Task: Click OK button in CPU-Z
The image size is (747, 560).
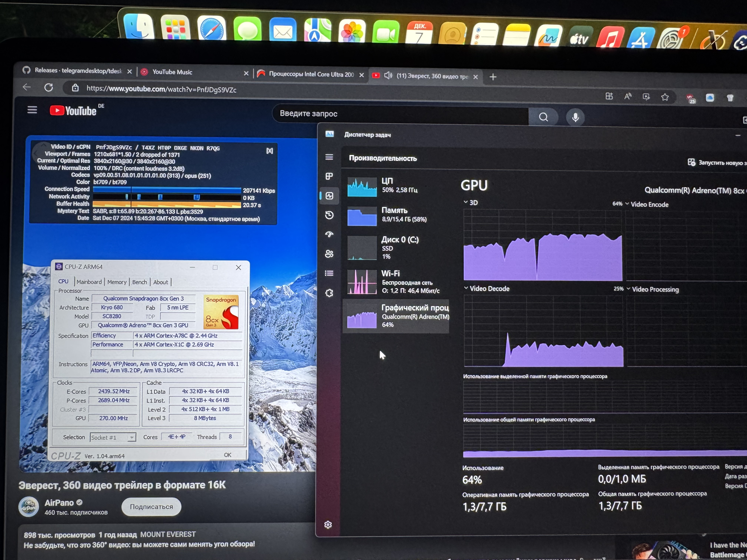Action: click(x=228, y=455)
